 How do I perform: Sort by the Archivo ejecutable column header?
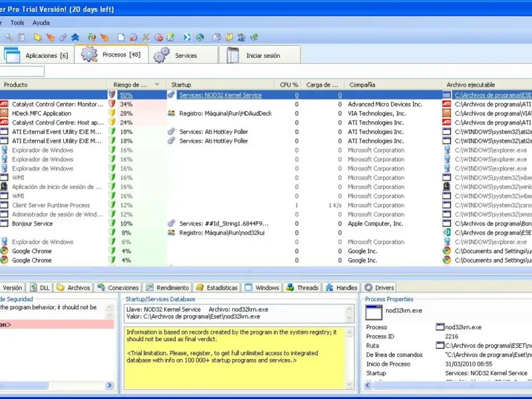pyautogui.click(x=487, y=84)
